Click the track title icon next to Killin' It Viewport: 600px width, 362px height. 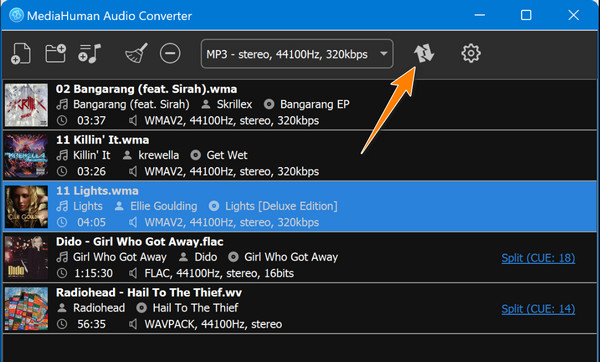pyautogui.click(x=62, y=155)
